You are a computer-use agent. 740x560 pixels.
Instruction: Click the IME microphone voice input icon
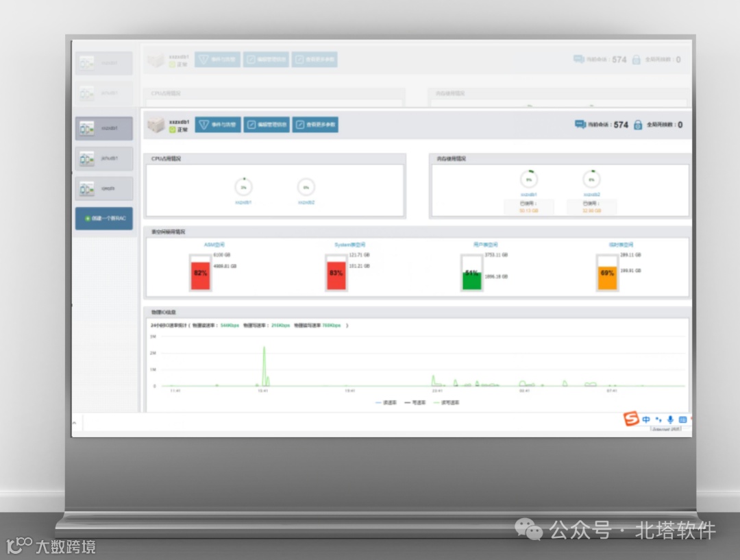click(670, 419)
